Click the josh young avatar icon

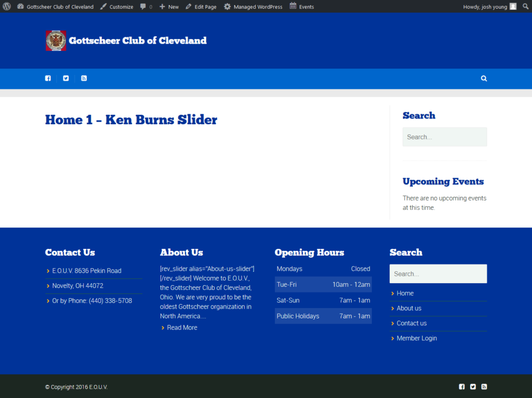coord(513,6)
